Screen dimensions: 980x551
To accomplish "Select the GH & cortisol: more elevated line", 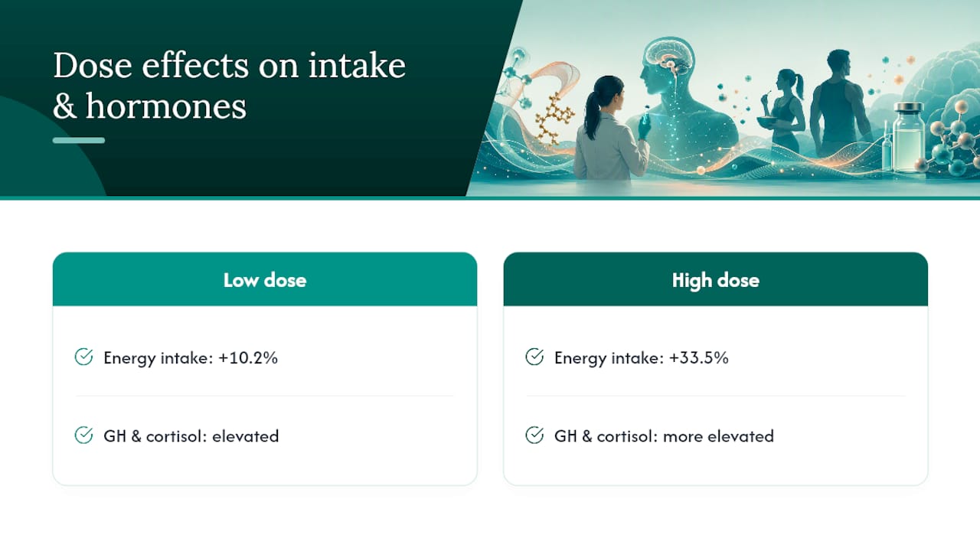I will coord(664,436).
